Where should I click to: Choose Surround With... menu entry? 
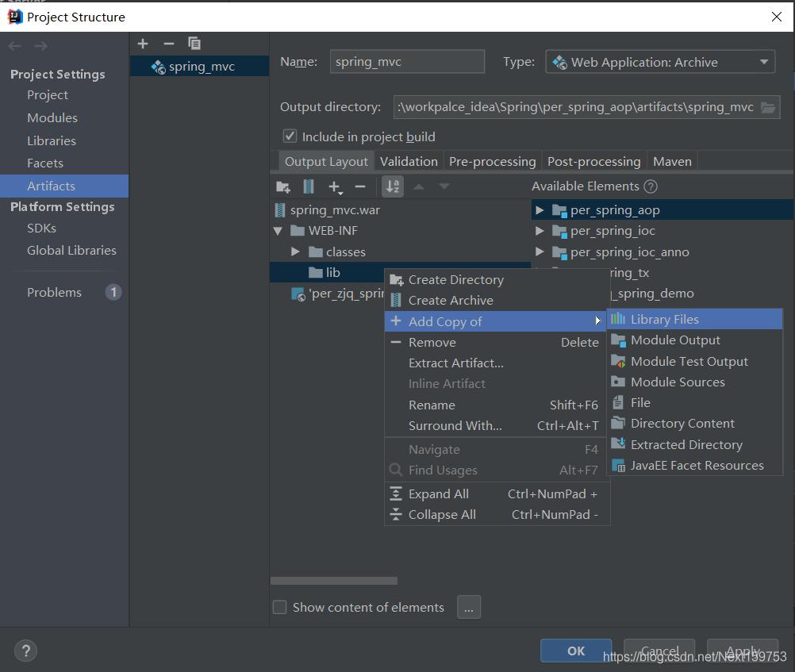tap(497, 425)
